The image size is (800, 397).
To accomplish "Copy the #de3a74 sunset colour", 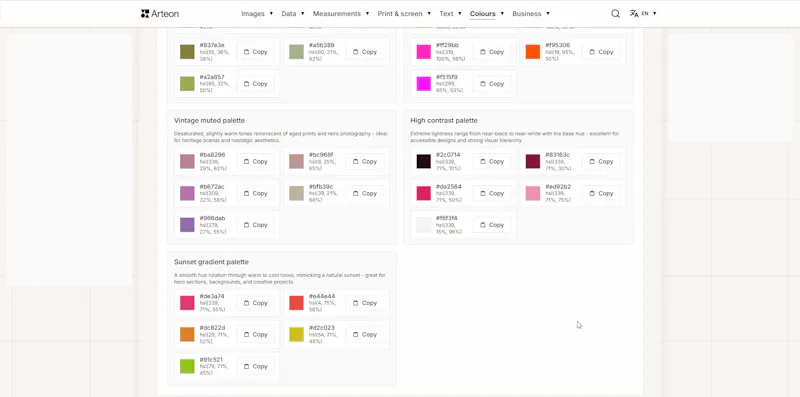I will 256,303.
